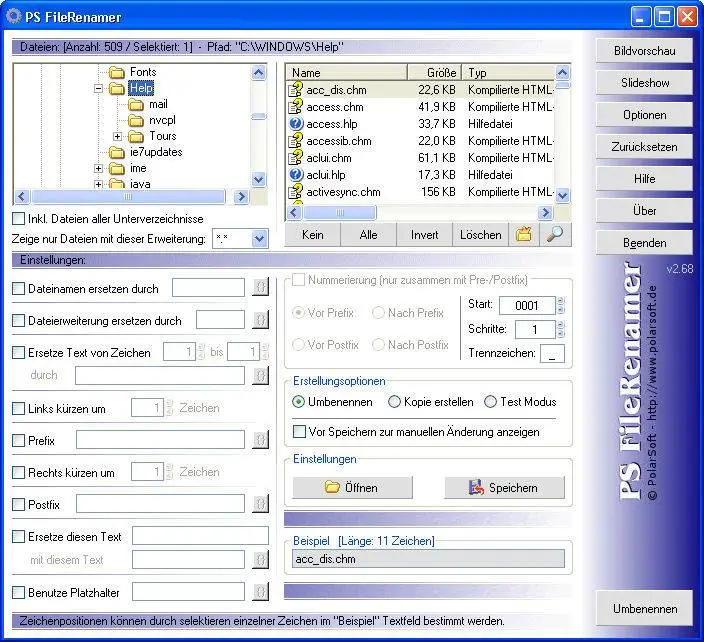Click Kein to deselect all files
The height and width of the screenshot is (642, 704).
pyautogui.click(x=312, y=234)
